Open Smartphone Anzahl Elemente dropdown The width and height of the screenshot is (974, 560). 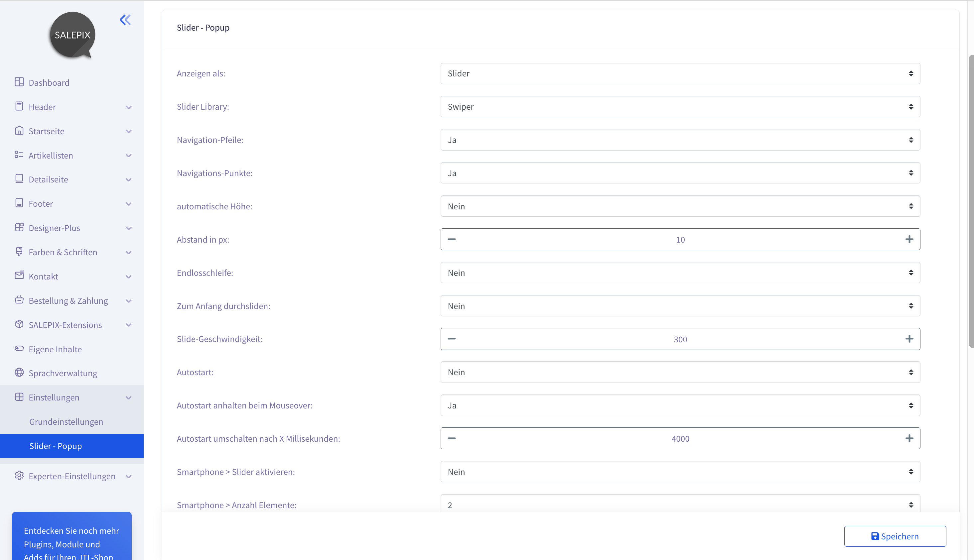click(x=680, y=504)
